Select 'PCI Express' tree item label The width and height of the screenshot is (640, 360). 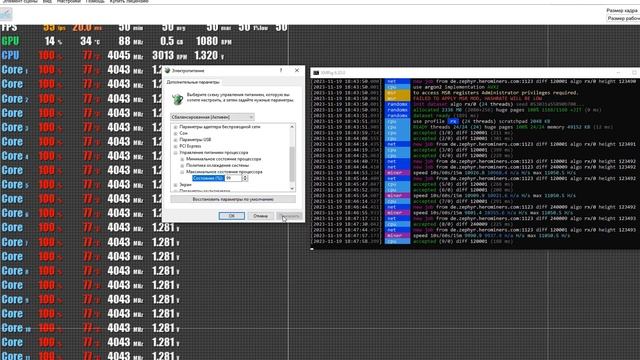(190, 146)
